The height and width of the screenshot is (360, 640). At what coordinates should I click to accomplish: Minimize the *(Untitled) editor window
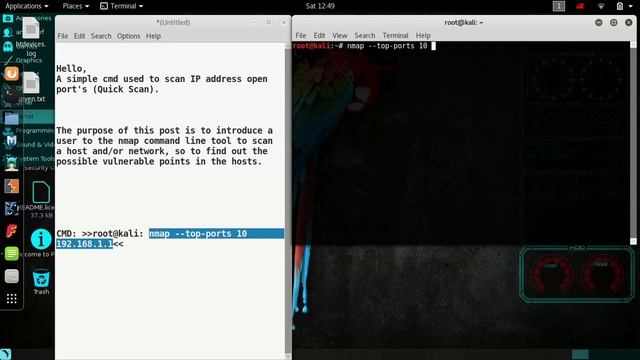[x=253, y=22]
